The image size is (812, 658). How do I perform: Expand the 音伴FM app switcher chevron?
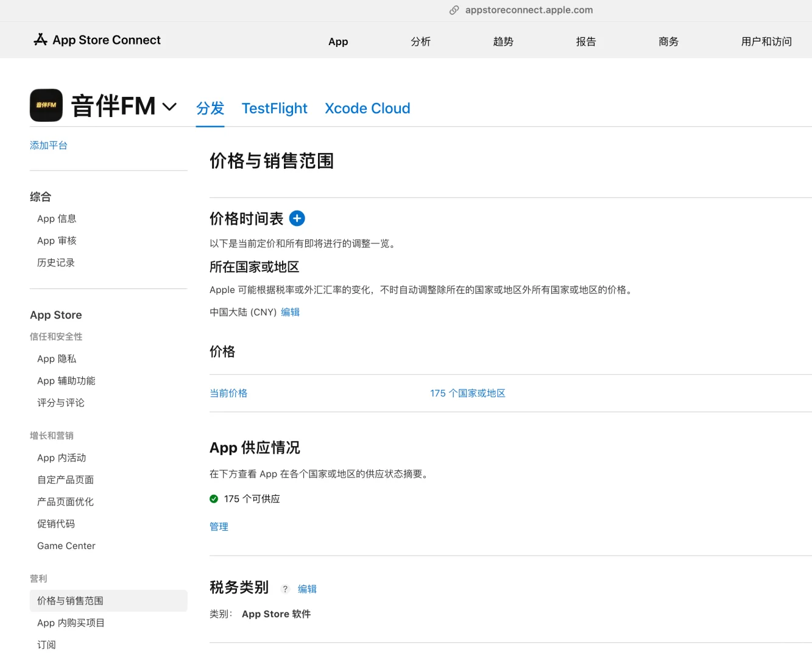point(169,106)
